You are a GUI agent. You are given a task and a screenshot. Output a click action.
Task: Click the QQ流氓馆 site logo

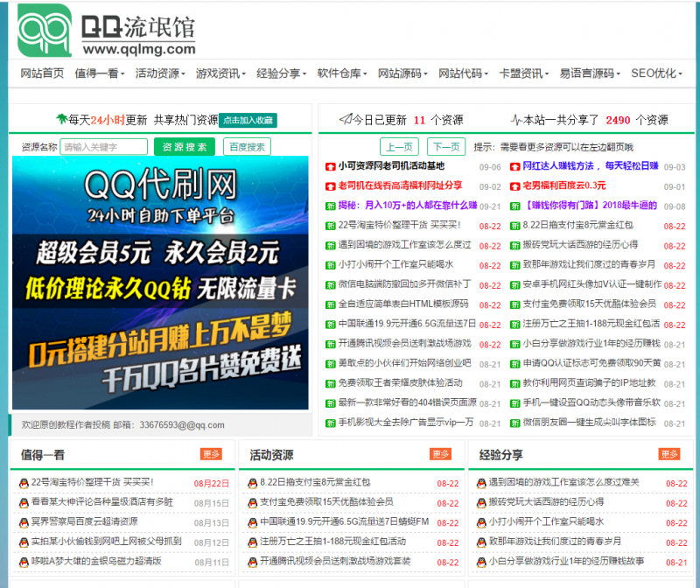tap(107, 30)
